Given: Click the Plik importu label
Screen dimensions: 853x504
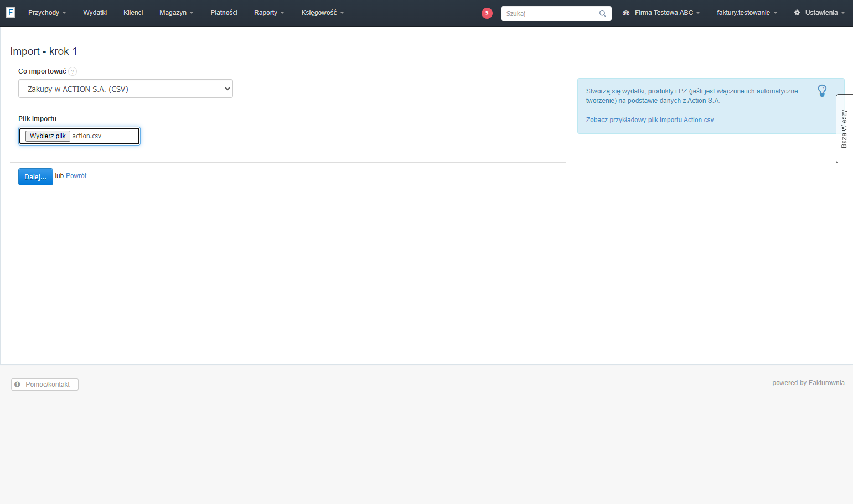Looking at the screenshot, I should pos(38,119).
